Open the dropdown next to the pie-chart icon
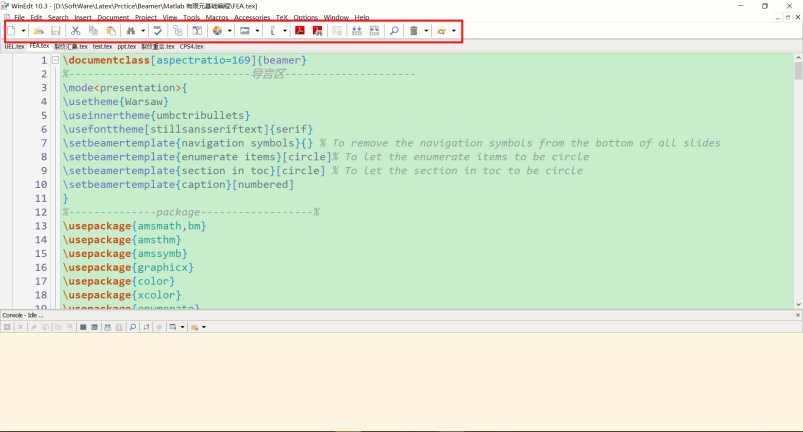This screenshot has width=803, height=432. (x=229, y=31)
